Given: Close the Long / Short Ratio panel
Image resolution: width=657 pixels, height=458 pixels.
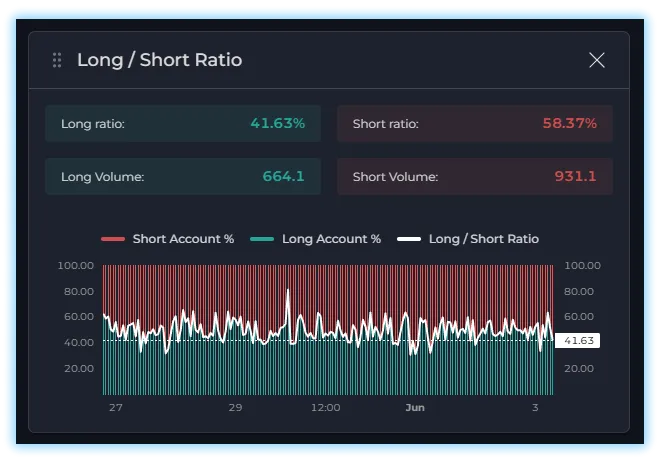Looking at the screenshot, I should (x=597, y=60).
